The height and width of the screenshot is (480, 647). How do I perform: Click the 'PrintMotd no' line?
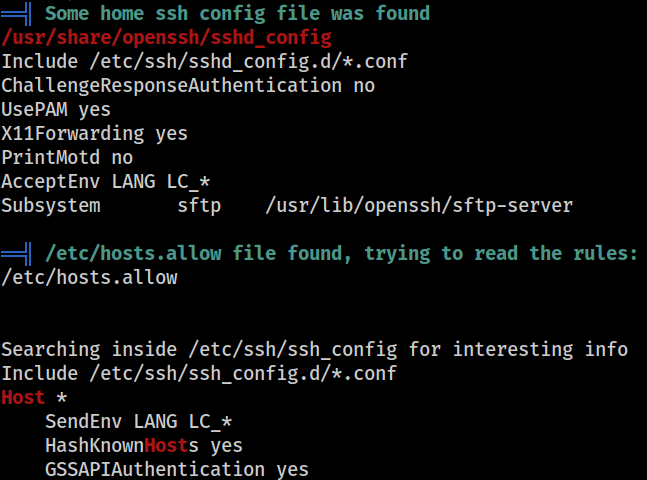click(67, 158)
